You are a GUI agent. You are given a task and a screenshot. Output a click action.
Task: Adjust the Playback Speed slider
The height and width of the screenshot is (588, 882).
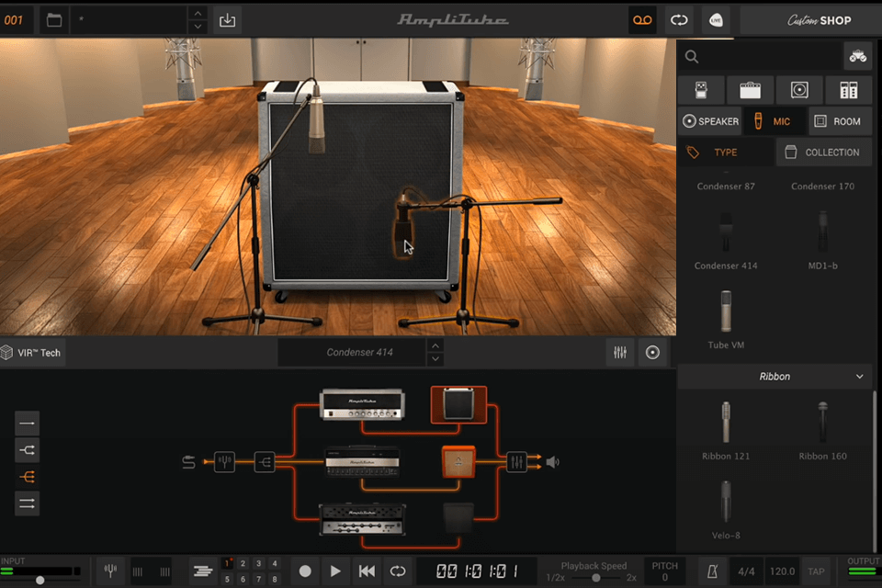click(x=596, y=577)
